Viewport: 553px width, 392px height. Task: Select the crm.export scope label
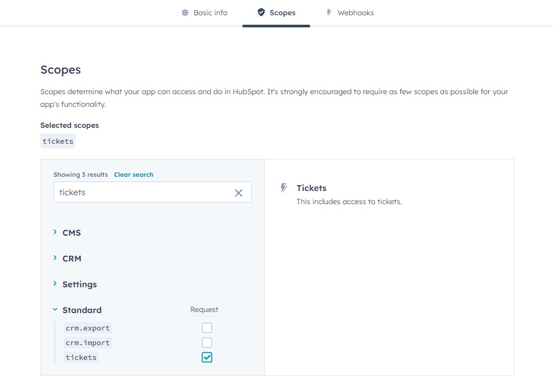87,328
